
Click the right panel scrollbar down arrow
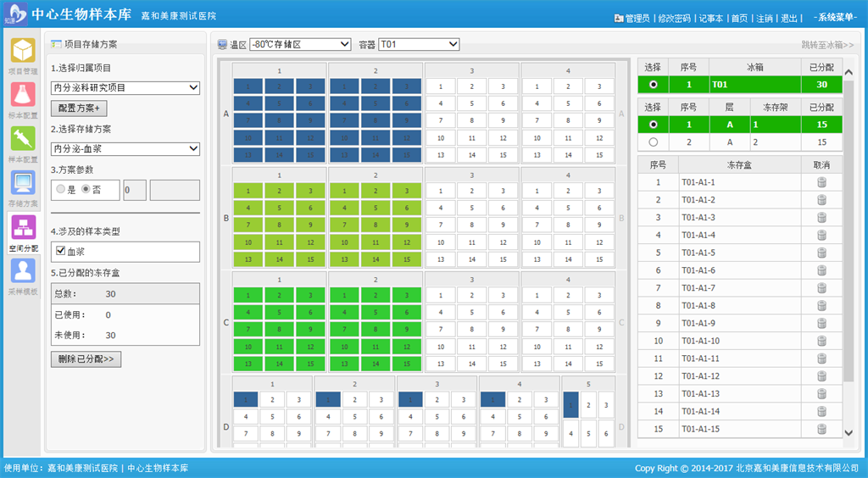(849, 432)
